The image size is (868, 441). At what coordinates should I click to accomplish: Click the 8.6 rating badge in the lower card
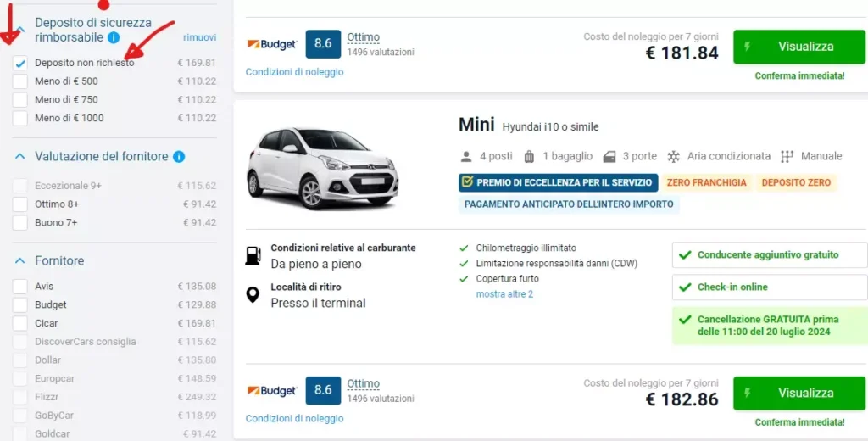[x=323, y=391]
